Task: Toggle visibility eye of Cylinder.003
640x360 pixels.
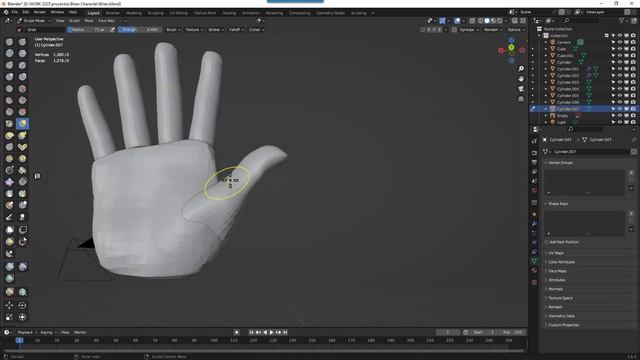Action: (x=620, y=82)
